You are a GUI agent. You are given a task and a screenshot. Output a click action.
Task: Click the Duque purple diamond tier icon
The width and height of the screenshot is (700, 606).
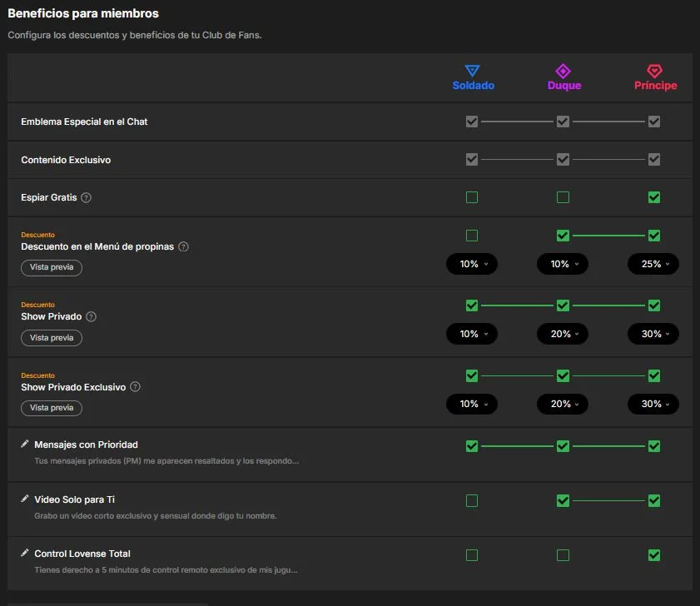tap(563, 71)
